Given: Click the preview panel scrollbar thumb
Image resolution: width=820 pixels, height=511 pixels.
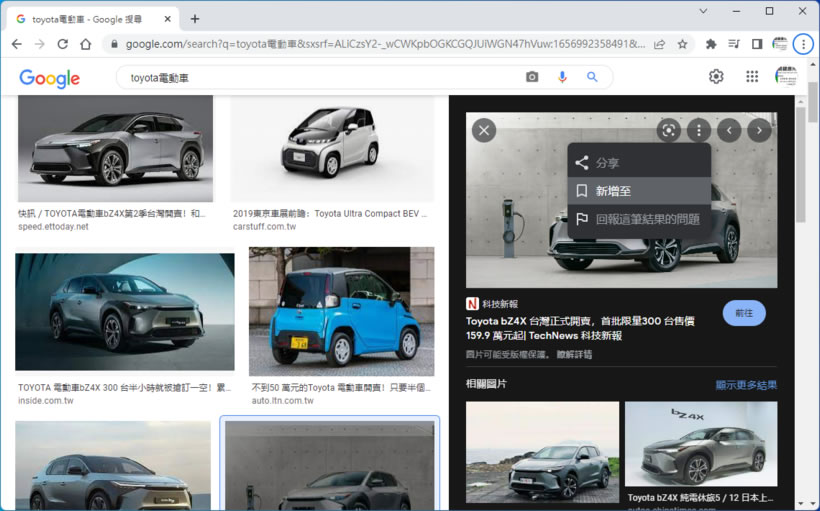Looking at the screenshot, I should coord(800,165).
